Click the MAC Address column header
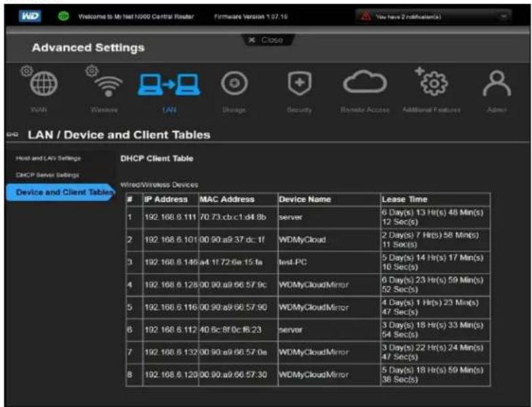532x407 pixels. click(227, 199)
